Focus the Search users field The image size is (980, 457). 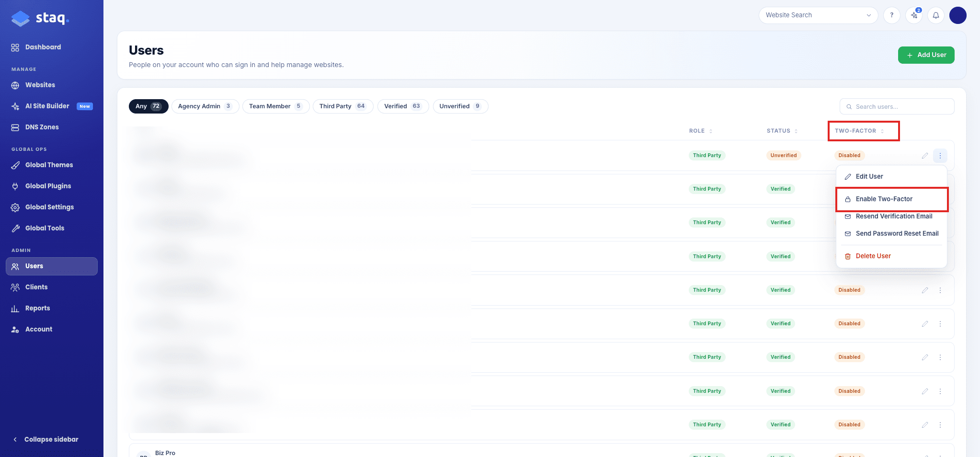click(897, 106)
